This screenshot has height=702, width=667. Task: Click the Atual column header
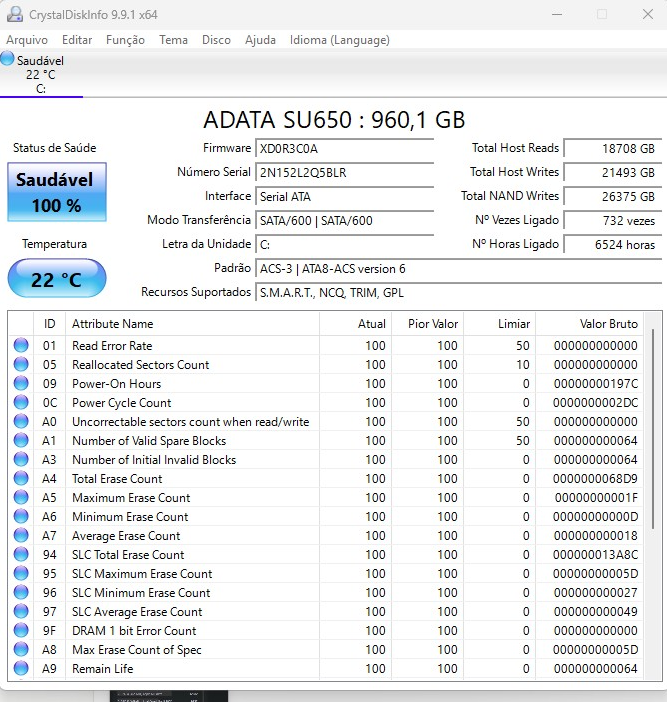tap(356, 324)
